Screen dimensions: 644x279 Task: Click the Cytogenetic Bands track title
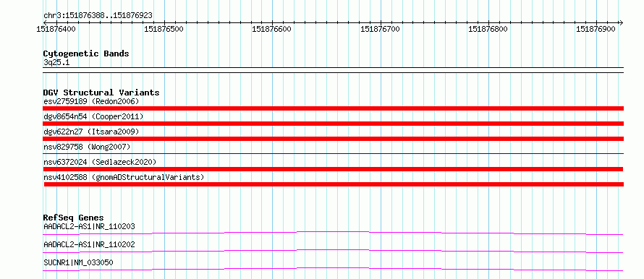(86, 53)
